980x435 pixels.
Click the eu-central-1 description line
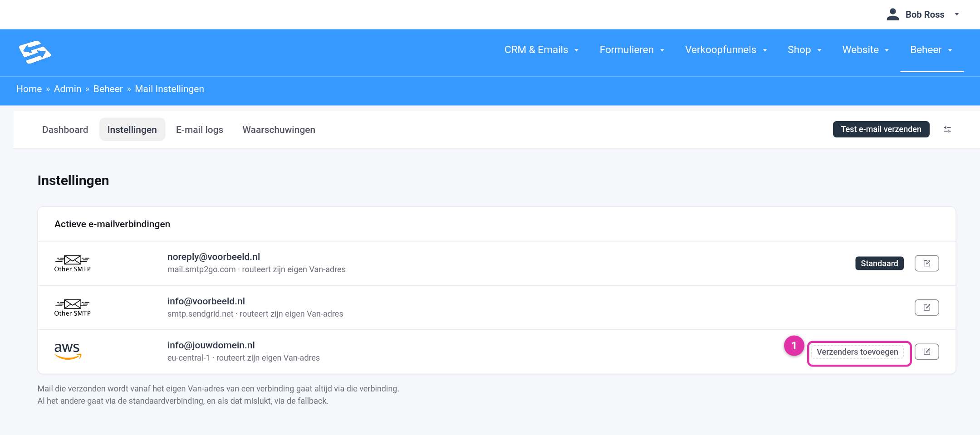[243, 358]
